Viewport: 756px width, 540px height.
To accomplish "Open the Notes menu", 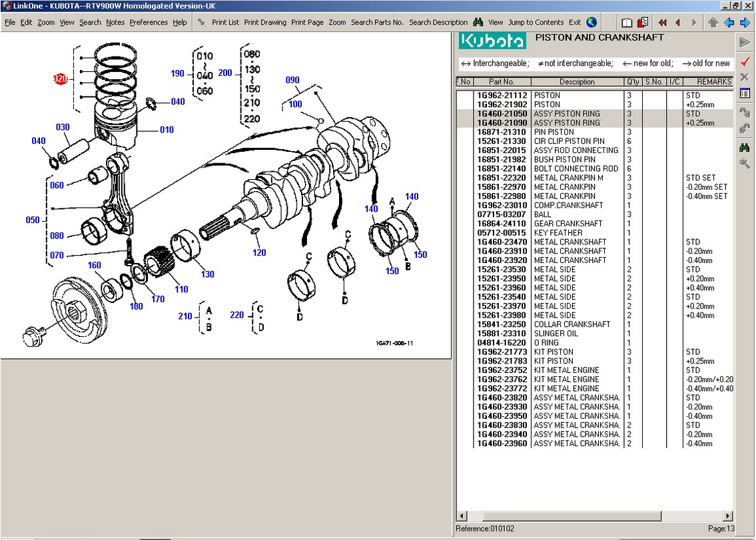I will tap(115, 22).
